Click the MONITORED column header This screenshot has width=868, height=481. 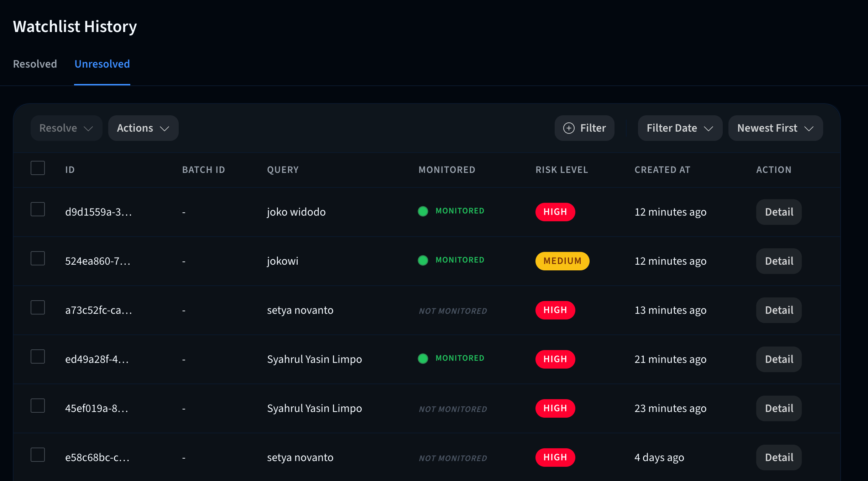(447, 170)
